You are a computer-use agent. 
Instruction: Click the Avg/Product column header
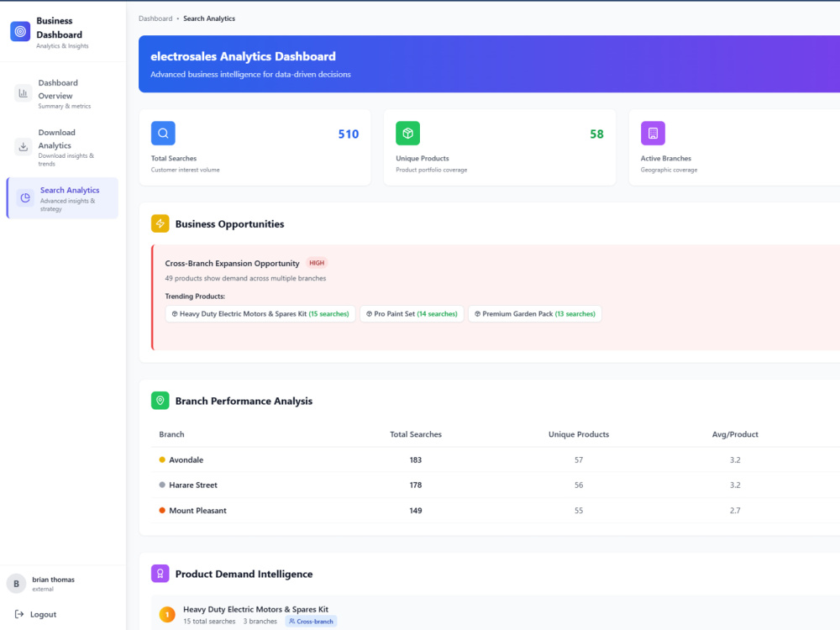[735, 434]
